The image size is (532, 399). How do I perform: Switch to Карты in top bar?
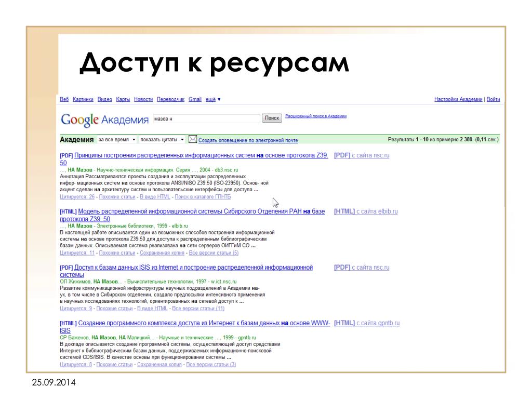tap(123, 99)
